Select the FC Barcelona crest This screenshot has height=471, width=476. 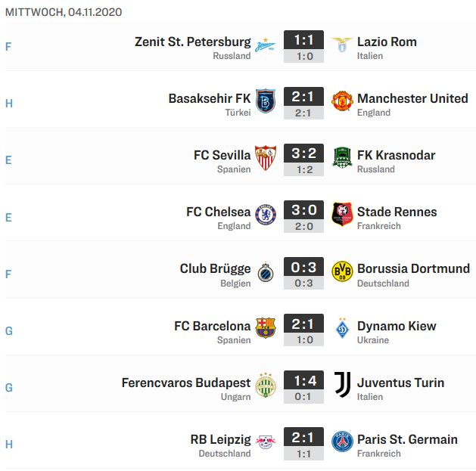[266, 328]
